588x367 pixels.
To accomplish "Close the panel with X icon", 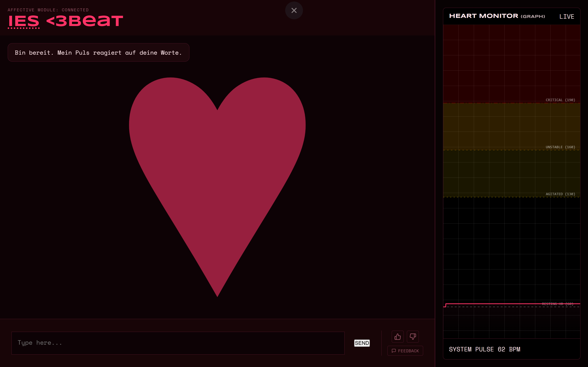I will (294, 10).
